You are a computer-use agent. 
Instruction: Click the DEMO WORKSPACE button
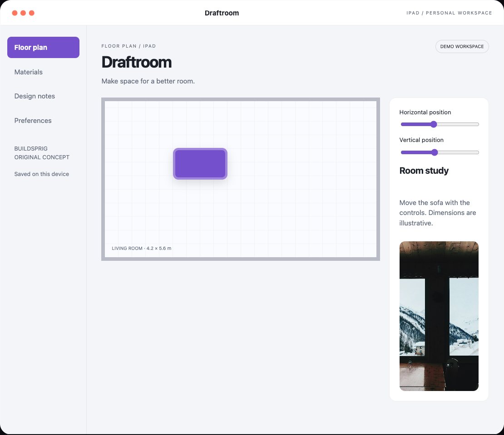pos(462,47)
